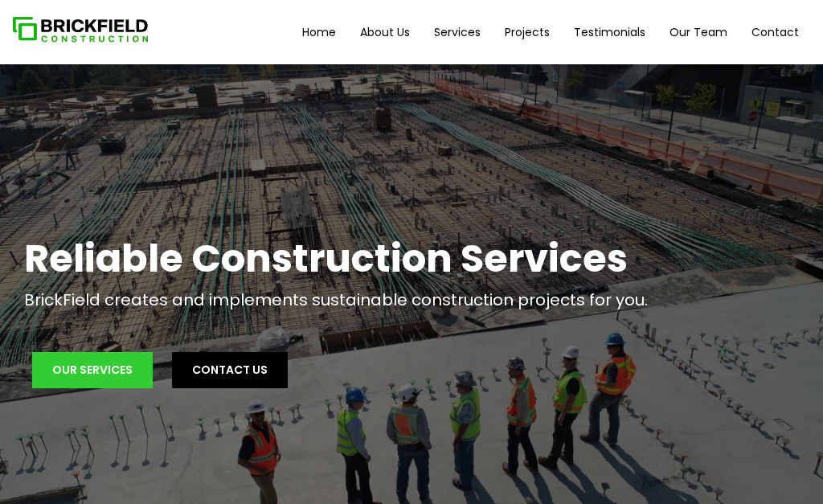Image resolution: width=823 pixels, height=504 pixels.
Task: Click the green OUR SERVICES button
Action: pos(92,370)
